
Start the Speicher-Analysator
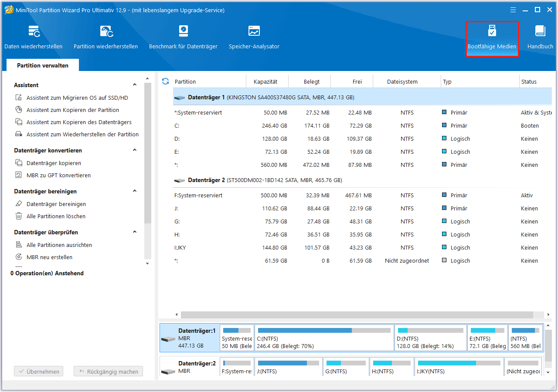pos(254,37)
